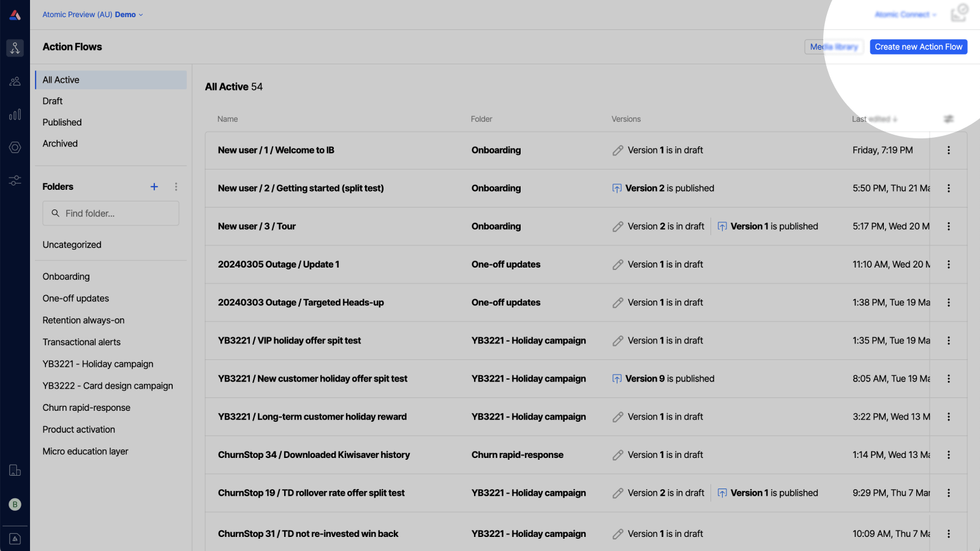
Task: Click the user avatar B
Action: [x=15, y=504]
